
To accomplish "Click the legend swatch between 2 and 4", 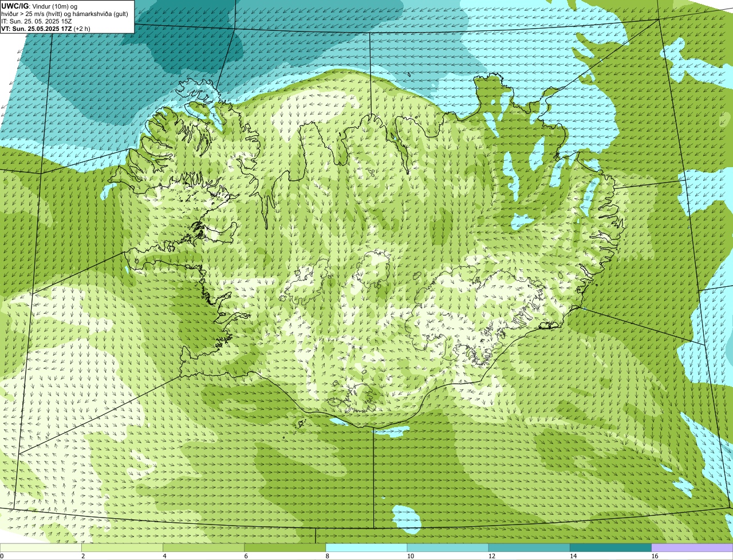I will tap(122, 548).
